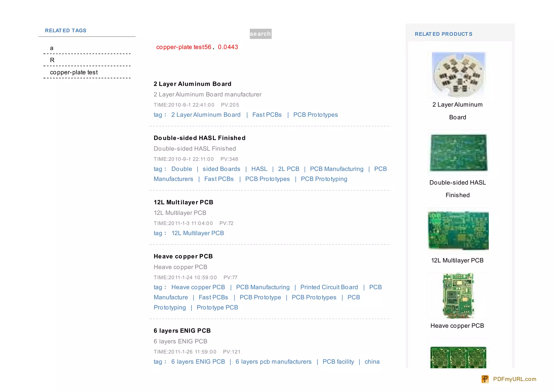Image resolution: width=555 pixels, height=392 pixels.
Task: Open the 2 Layer Aluminum Board result title
Action: (x=192, y=84)
